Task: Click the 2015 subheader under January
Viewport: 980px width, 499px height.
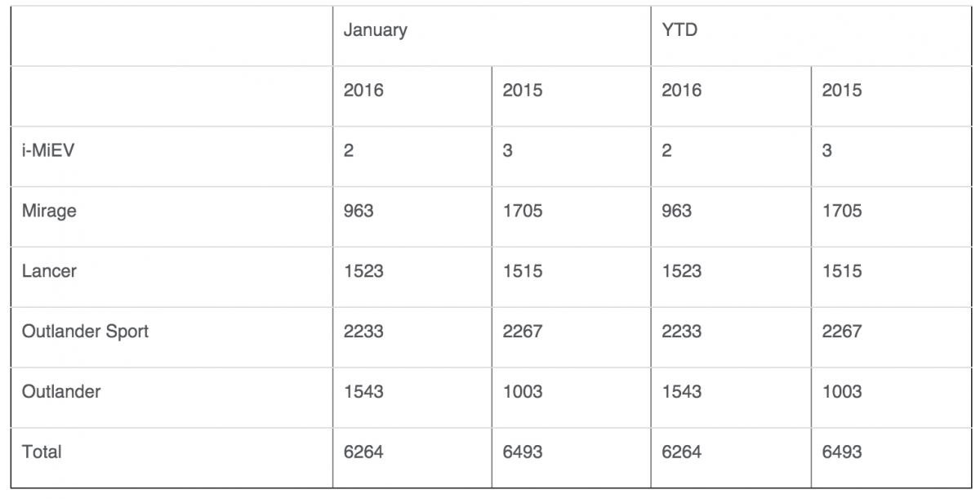Action: pyautogui.click(x=523, y=91)
